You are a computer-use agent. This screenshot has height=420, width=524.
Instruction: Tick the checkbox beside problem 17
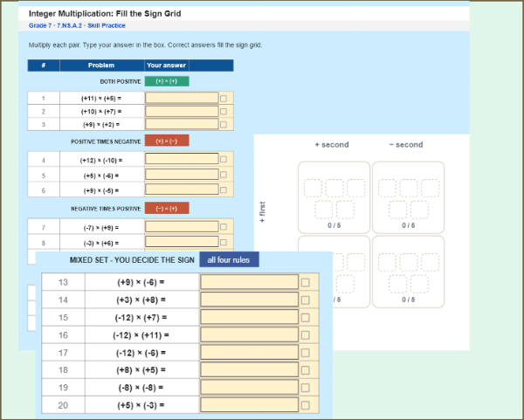(305, 353)
